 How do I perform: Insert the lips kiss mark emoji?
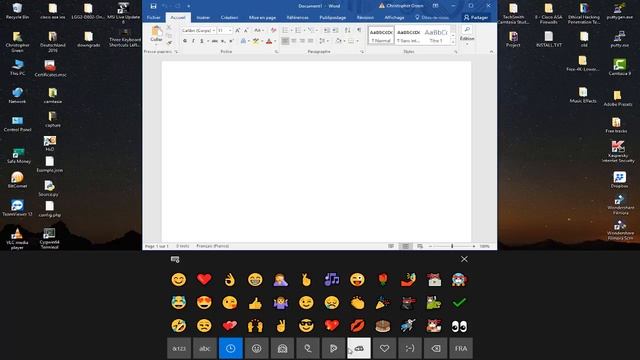click(x=357, y=326)
